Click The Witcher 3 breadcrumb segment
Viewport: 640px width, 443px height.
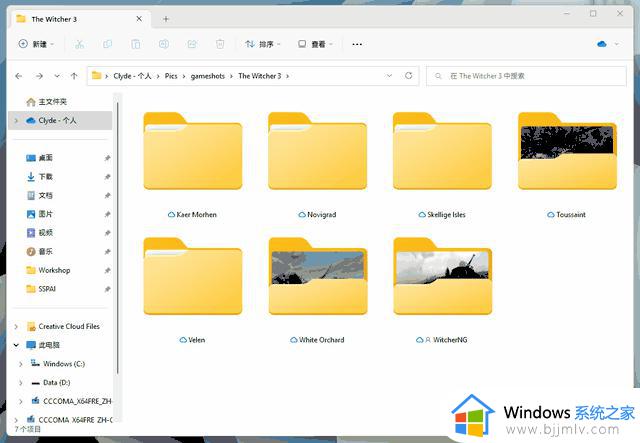point(260,76)
